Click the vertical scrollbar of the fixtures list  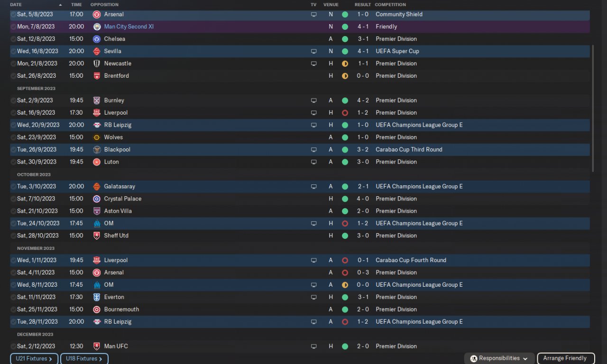[593, 109]
